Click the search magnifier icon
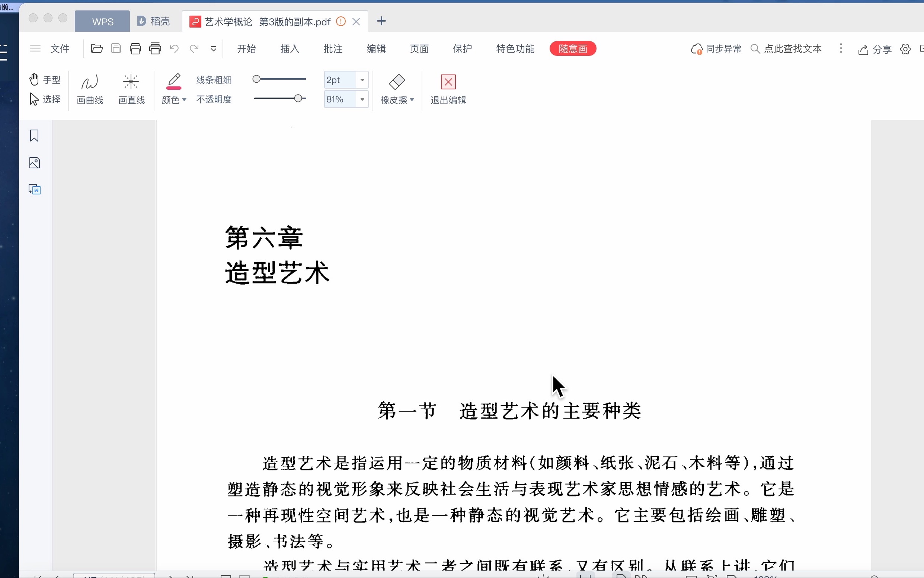This screenshot has height=578, width=924. click(755, 49)
